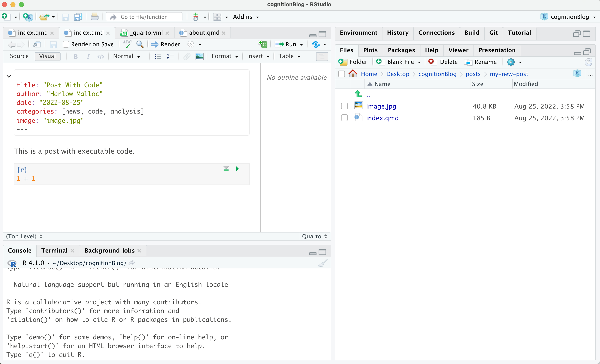Click the insert code chunk icon
Image resolution: width=600 pixels, height=364 pixels.
pyautogui.click(x=263, y=44)
